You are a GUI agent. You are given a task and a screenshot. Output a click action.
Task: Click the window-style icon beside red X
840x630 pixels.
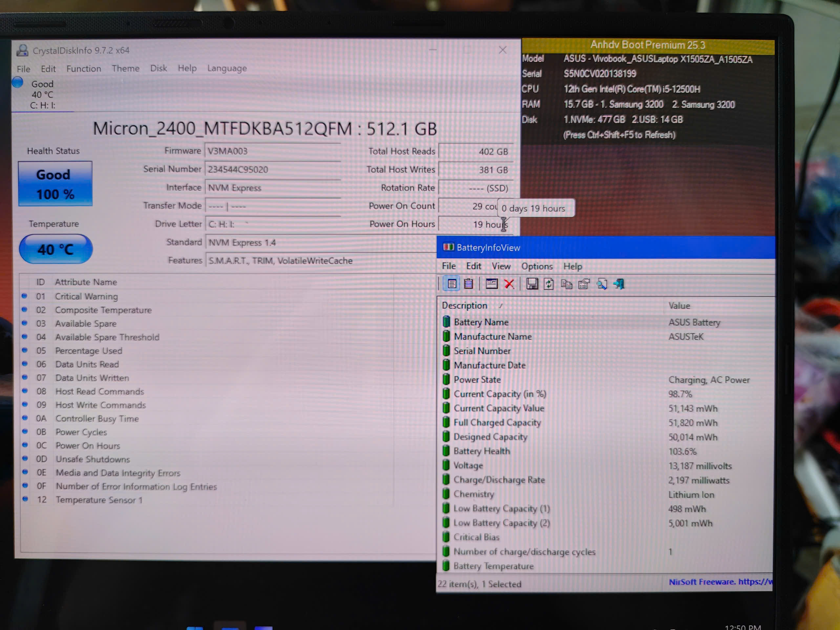pyautogui.click(x=492, y=284)
